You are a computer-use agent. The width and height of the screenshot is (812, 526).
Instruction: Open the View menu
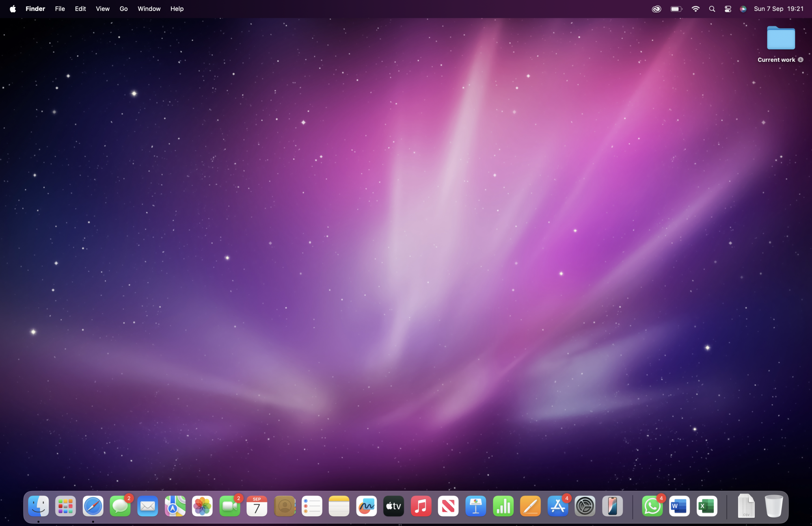pos(102,9)
